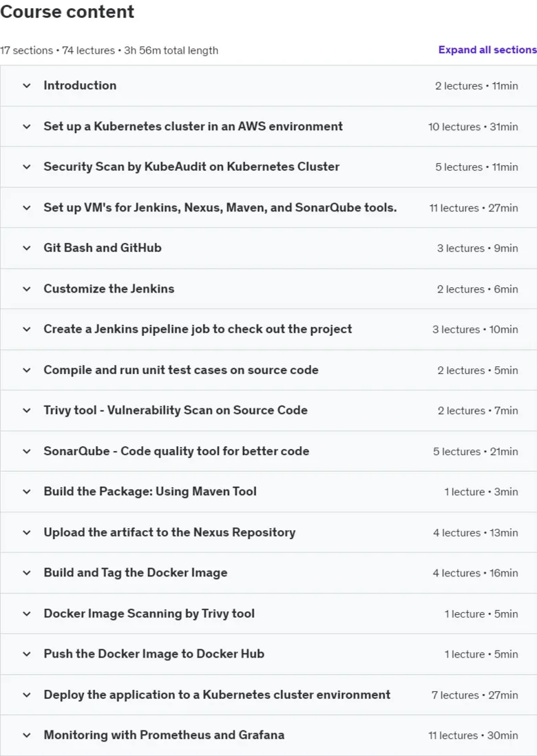Click the Expand all sections link
This screenshot has height=756, width=537.
487,50
